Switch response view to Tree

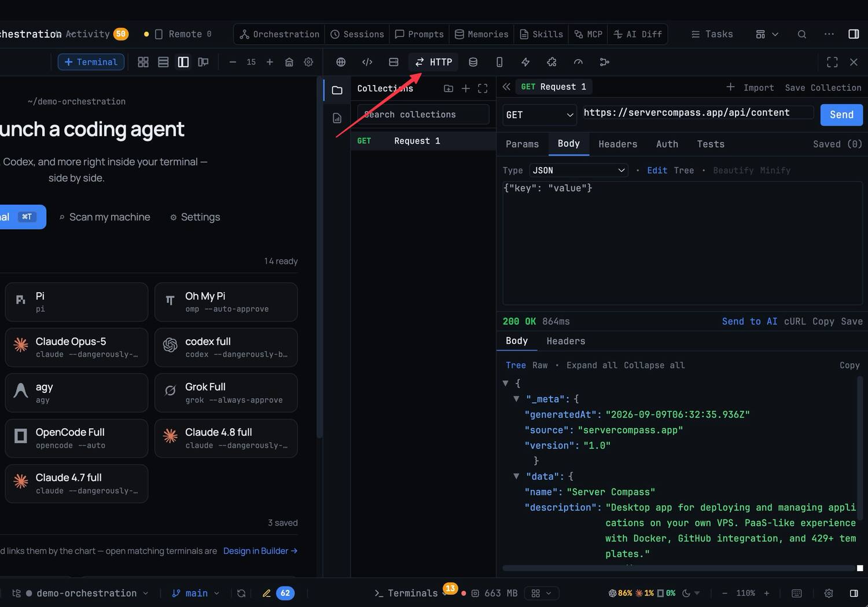(x=516, y=365)
